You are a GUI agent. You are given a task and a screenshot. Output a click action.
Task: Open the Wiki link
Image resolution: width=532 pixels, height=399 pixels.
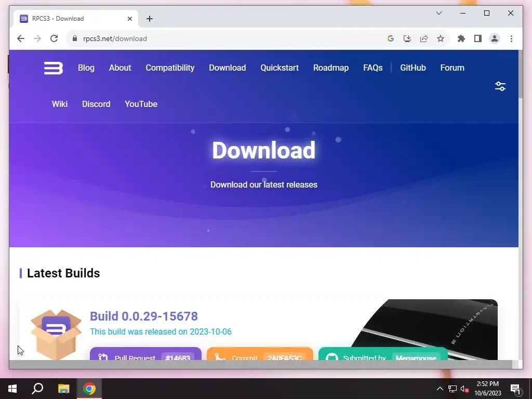click(x=60, y=104)
